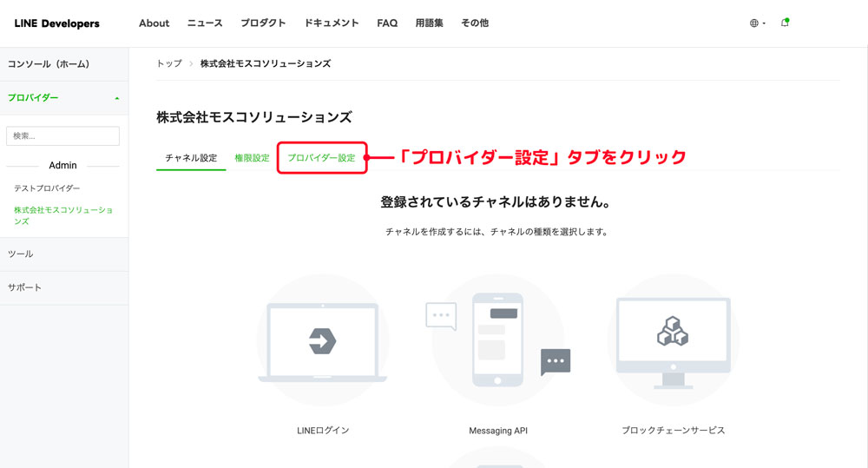Select 株式会社モスコソリューションズ in sidebar list
This screenshot has height=468, width=868.
[63, 215]
